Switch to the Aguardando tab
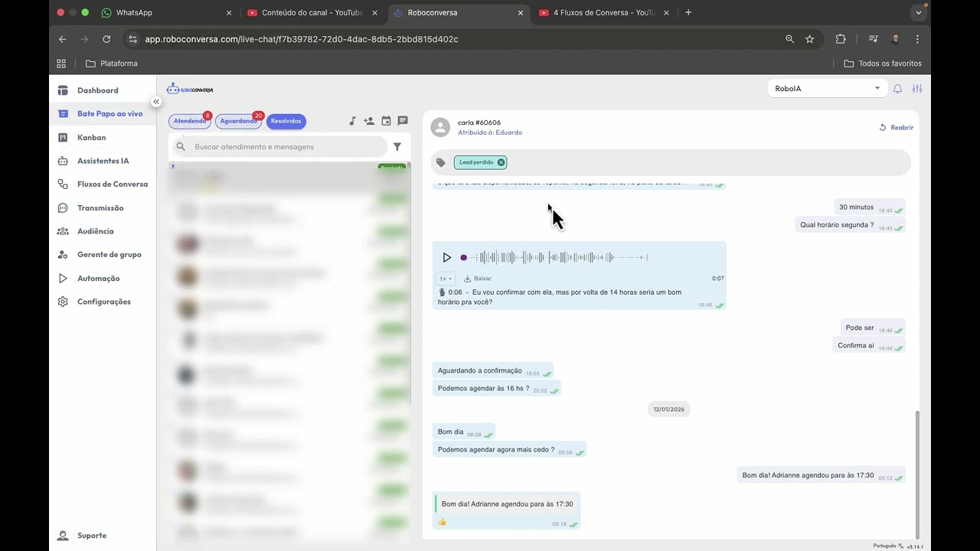This screenshot has width=980, height=551. point(239,121)
